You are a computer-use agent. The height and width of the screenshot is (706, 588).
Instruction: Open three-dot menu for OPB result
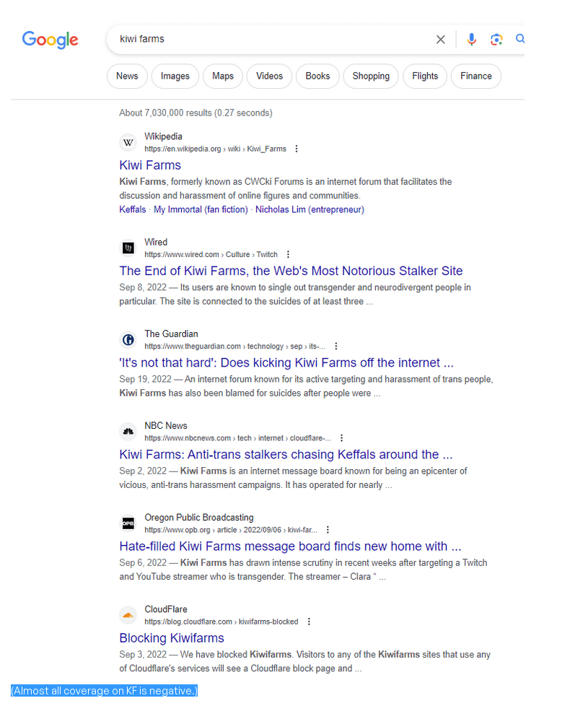tap(328, 530)
